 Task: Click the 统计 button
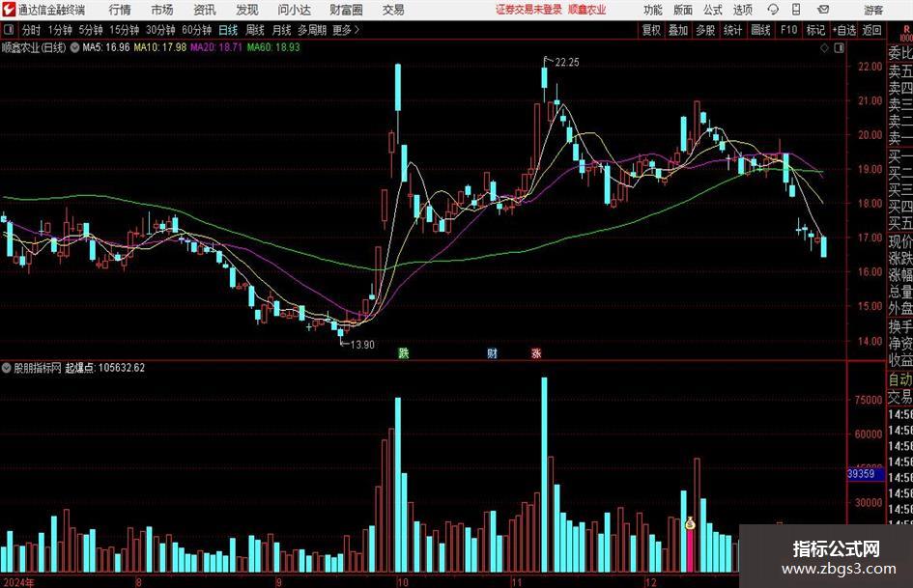(x=732, y=30)
